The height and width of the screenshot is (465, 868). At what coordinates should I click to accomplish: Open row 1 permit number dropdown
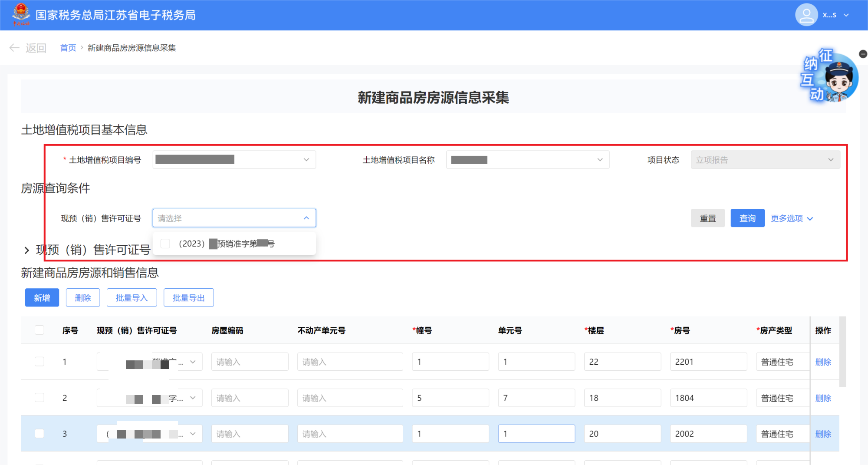(193, 362)
